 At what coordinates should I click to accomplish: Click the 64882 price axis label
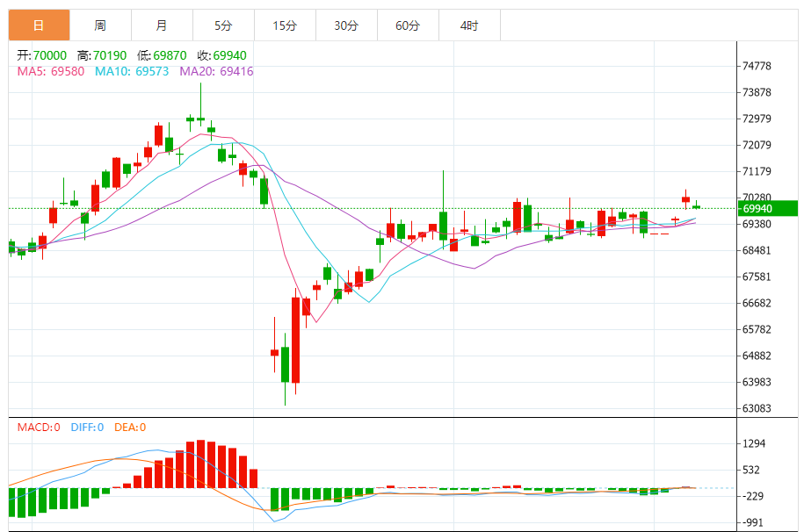[x=757, y=356]
